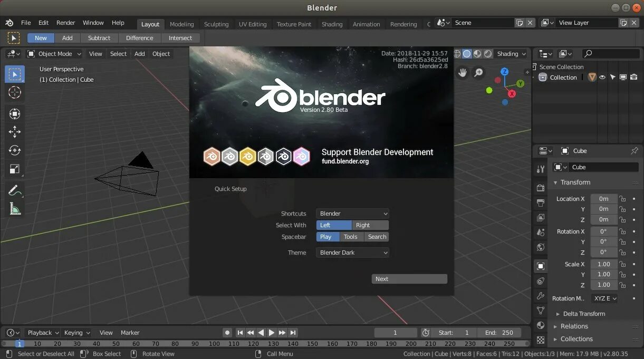Screen dimensions: 644x359
Task: Click the Scale X value field
Action: 604,264
